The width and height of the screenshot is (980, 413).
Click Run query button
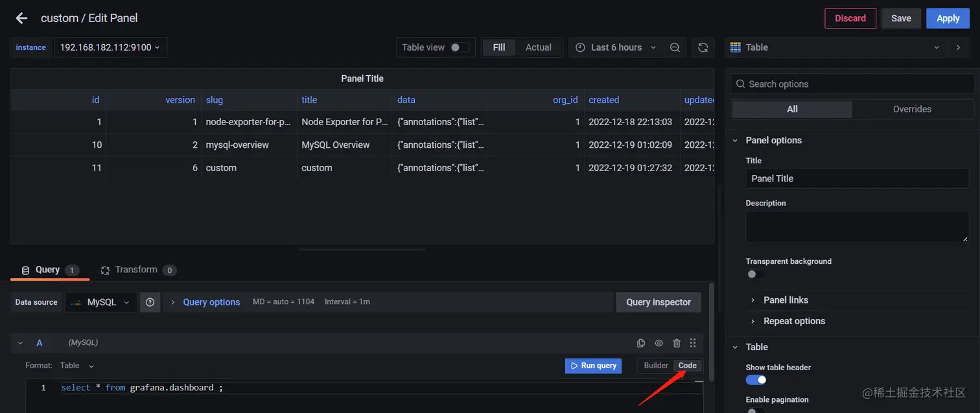coord(593,366)
